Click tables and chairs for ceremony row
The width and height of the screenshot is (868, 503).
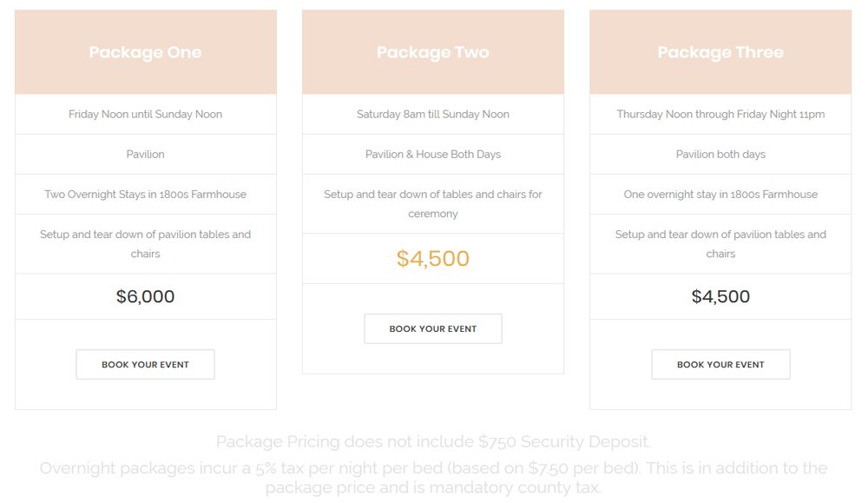coord(433,204)
